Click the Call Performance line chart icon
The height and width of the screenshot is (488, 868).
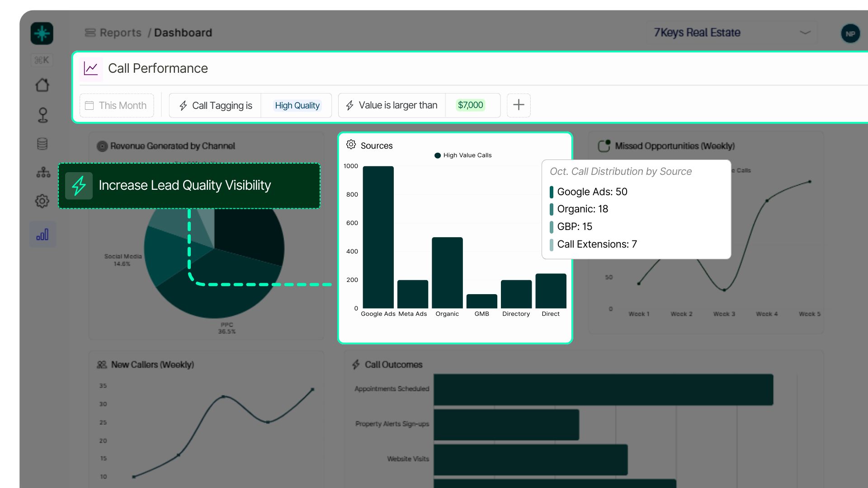[x=91, y=69]
